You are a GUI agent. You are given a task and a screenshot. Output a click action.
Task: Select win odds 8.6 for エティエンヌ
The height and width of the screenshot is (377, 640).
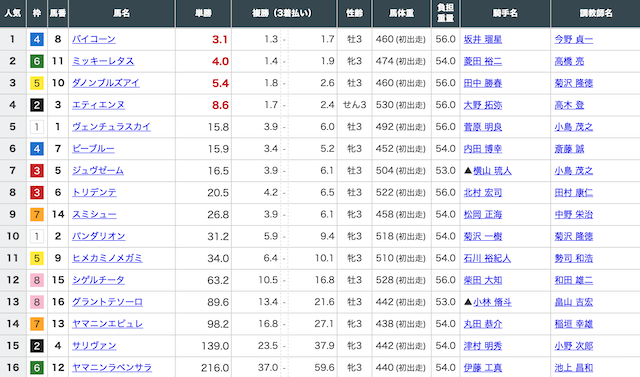click(x=220, y=105)
